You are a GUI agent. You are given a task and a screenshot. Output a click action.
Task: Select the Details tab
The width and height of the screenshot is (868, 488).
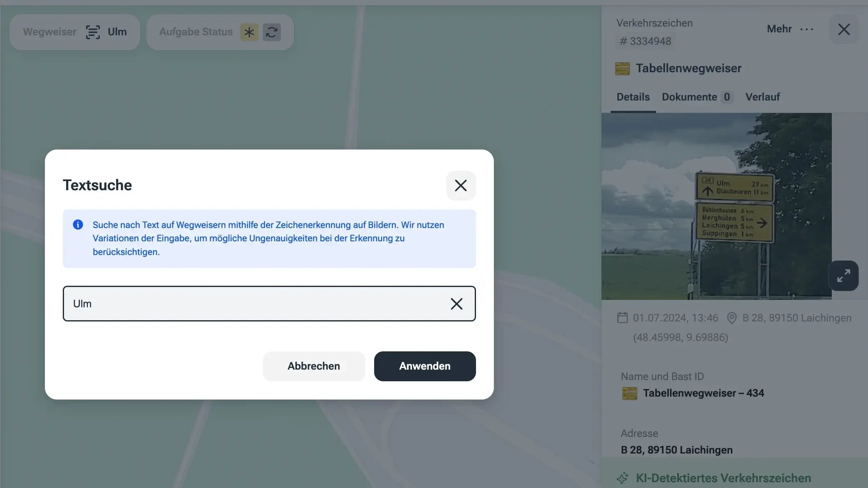633,97
